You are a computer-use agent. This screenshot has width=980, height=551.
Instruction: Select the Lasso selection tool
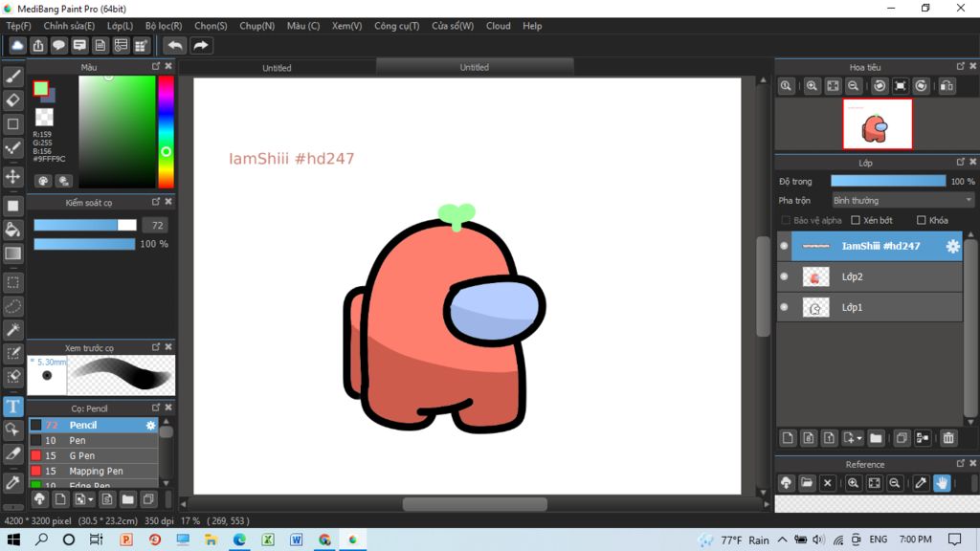[13, 306]
